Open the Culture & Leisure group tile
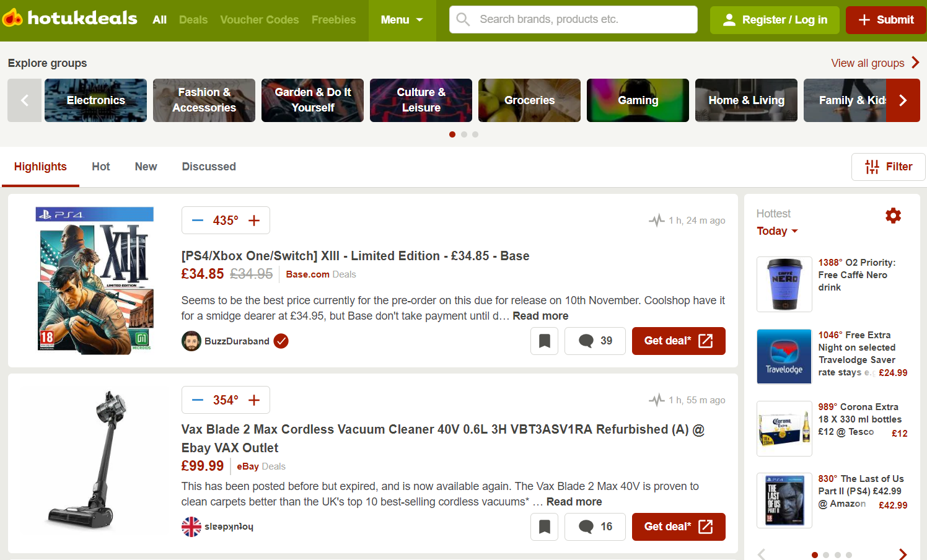Screen dimensions: 927x560 click(421, 100)
